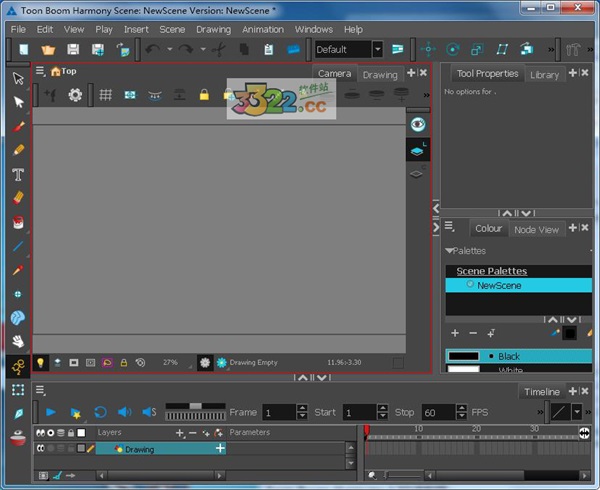Click the Undo arrow icon
Screen dimensions: 600x490
click(152, 49)
